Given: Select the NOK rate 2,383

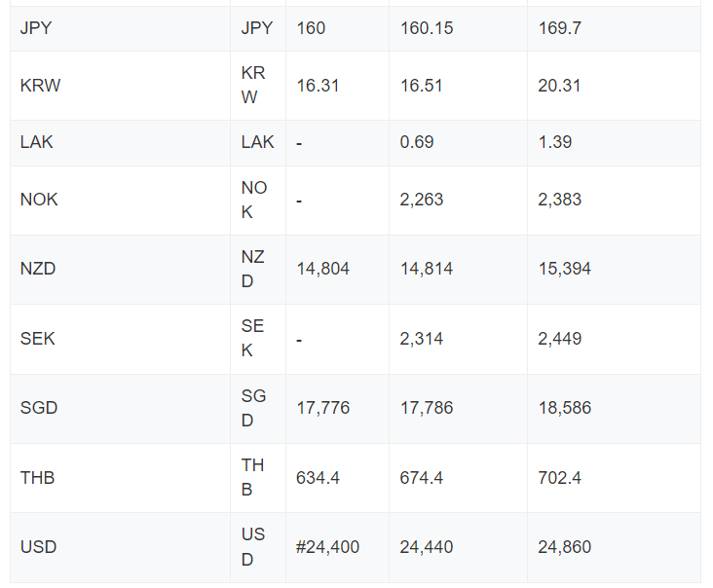Looking at the screenshot, I should point(560,200).
